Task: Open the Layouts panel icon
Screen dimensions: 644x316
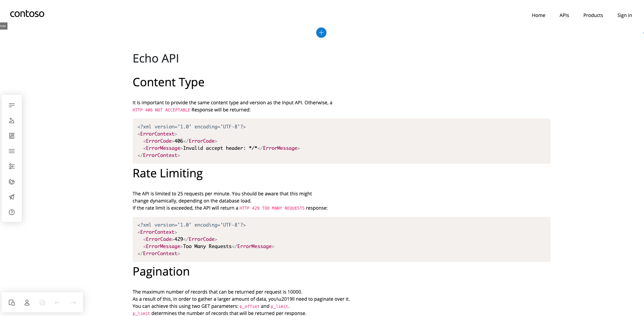Action: pyautogui.click(x=12, y=136)
